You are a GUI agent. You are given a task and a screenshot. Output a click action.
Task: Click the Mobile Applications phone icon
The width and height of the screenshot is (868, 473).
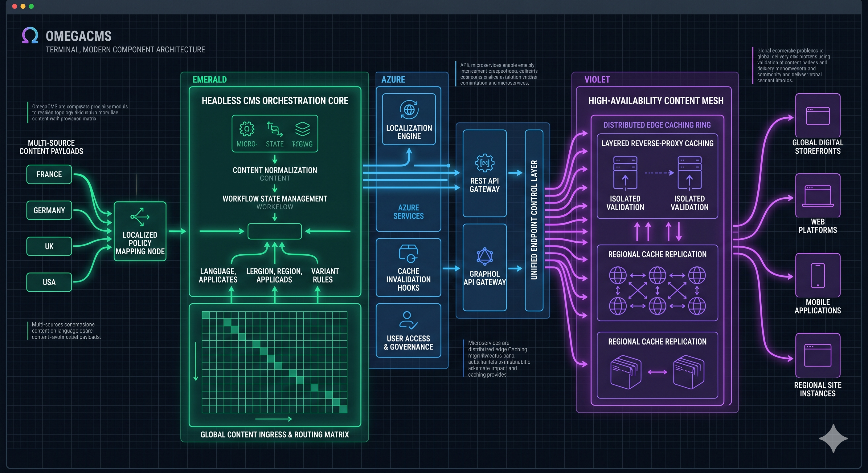tap(817, 275)
